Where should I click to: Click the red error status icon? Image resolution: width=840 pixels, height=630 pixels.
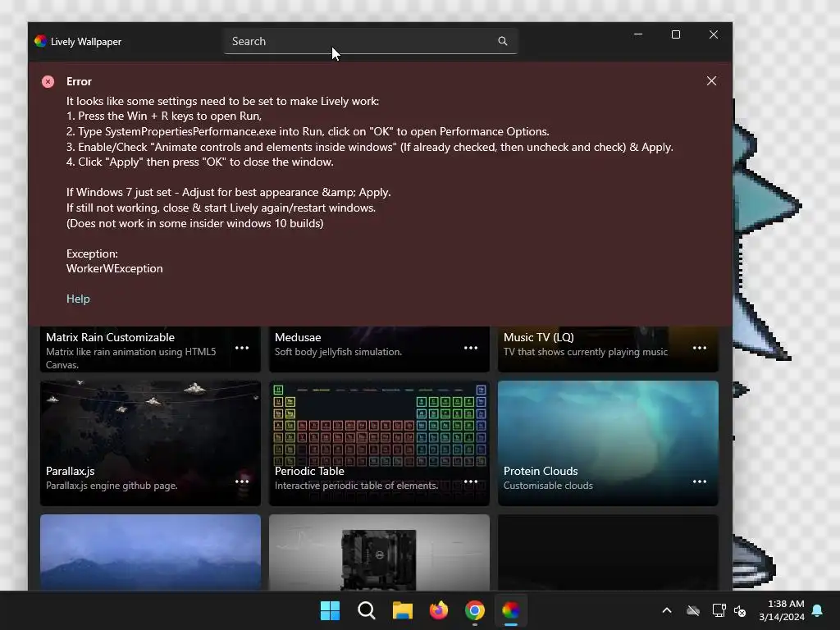tap(48, 81)
